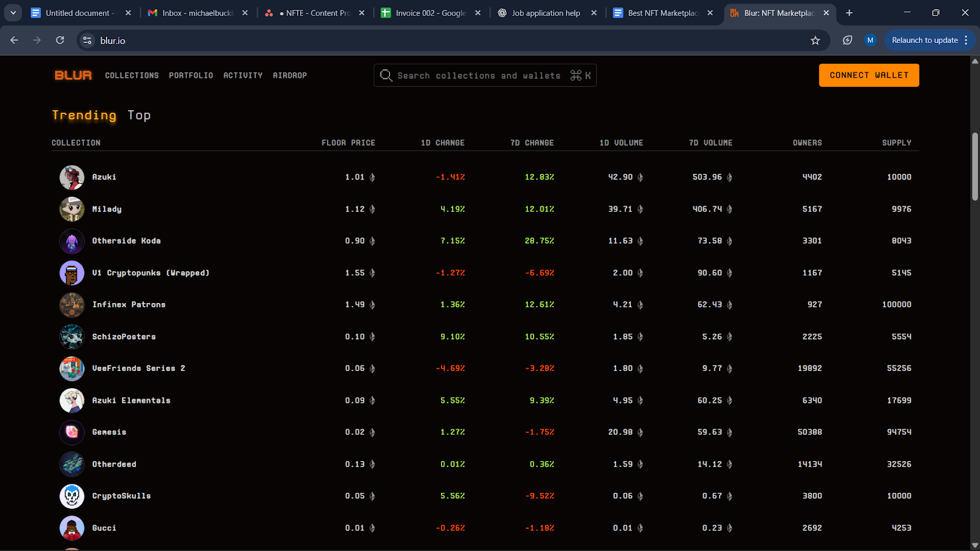Screen dimensions: 980x551
Task: Focus the search collections and wallets field
Action: click(478, 75)
